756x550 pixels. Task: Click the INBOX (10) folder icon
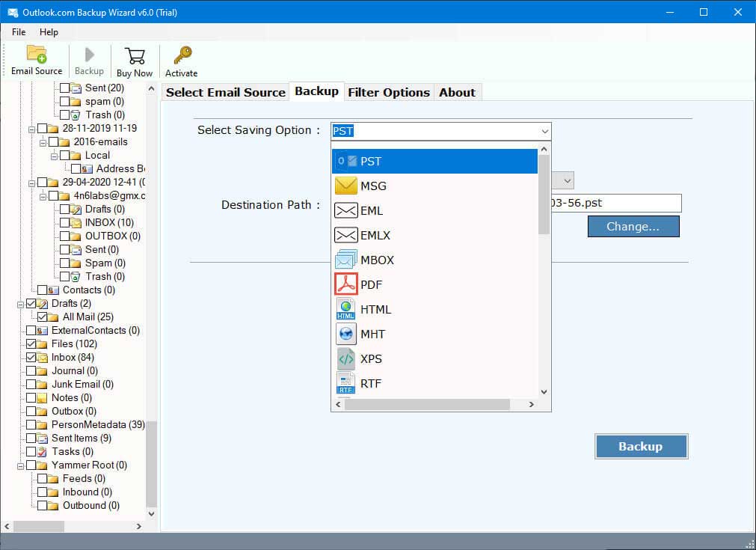pos(76,222)
